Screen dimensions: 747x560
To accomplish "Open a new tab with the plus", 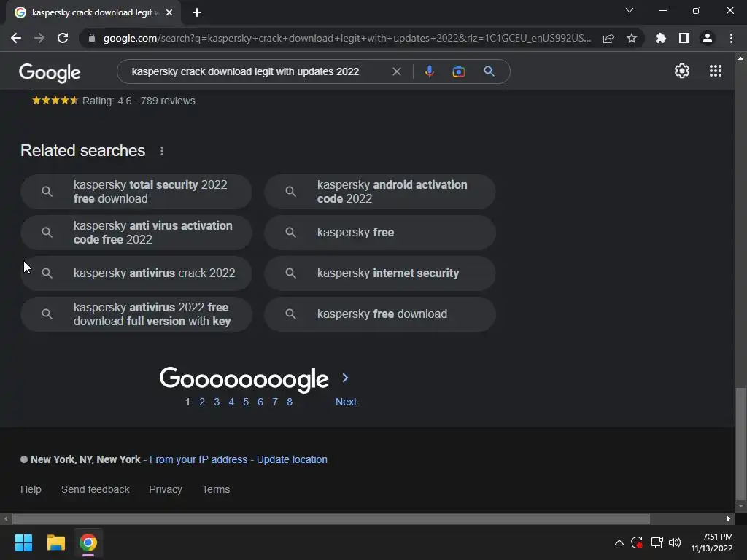I will click(197, 12).
